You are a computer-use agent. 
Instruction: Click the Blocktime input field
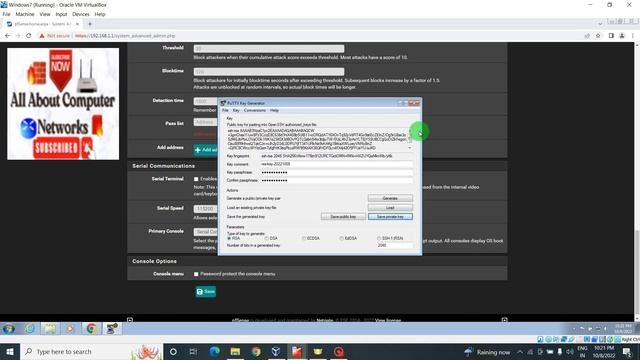tap(269, 71)
